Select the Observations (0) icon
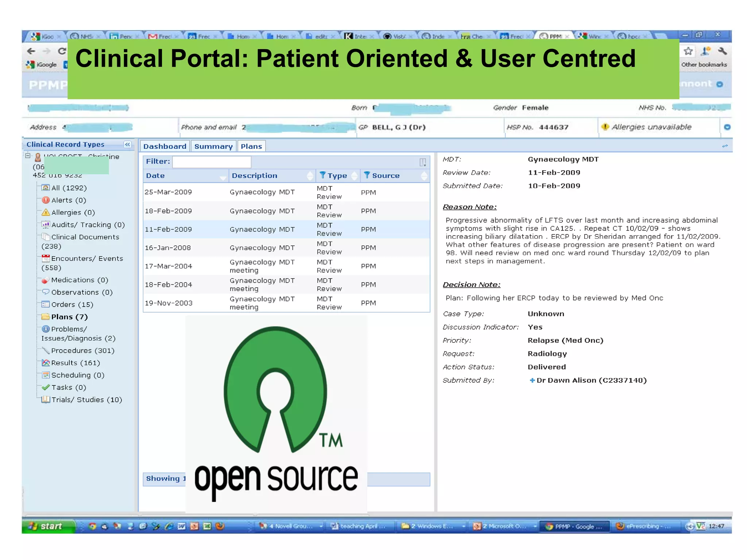The height and width of the screenshot is (560, 747). pyautogui.click(x=46, y=292)
